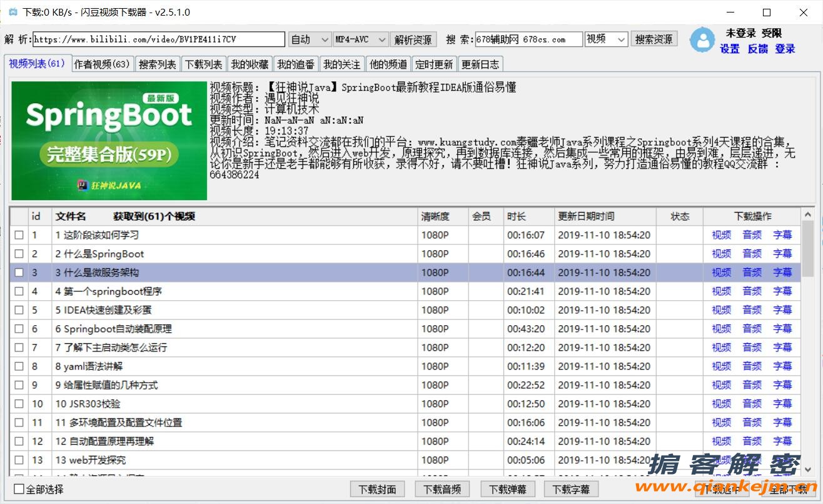Tick checkbox for row 4 第一个springboot程序
The height and width of the screenshot is (504, 823).
19,291
